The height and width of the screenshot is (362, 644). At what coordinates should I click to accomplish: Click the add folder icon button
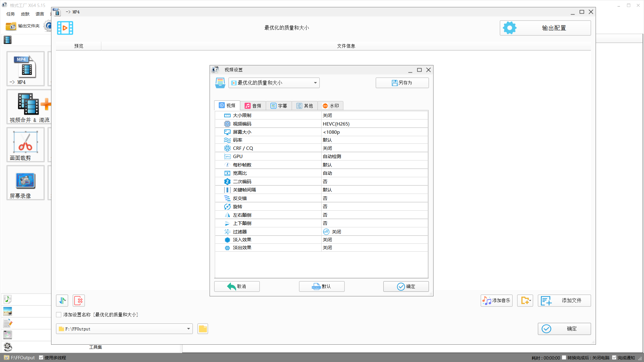(x=525, y=301)
